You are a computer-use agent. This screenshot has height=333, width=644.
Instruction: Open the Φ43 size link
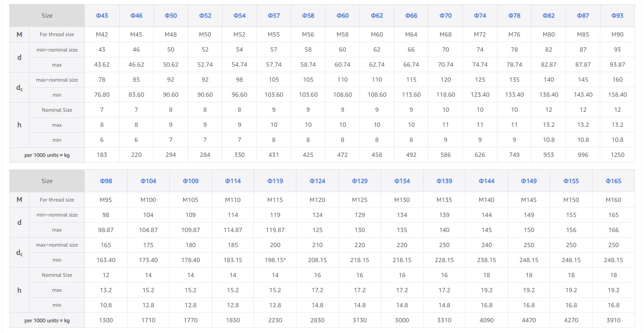coord(102,15)
